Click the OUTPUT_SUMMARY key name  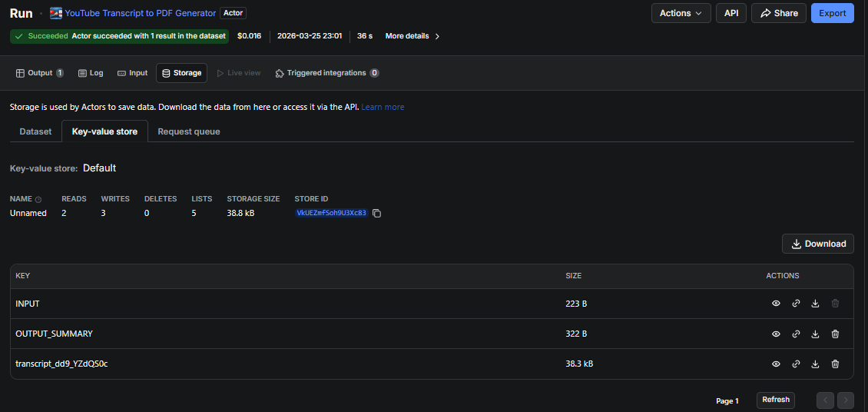54,334
